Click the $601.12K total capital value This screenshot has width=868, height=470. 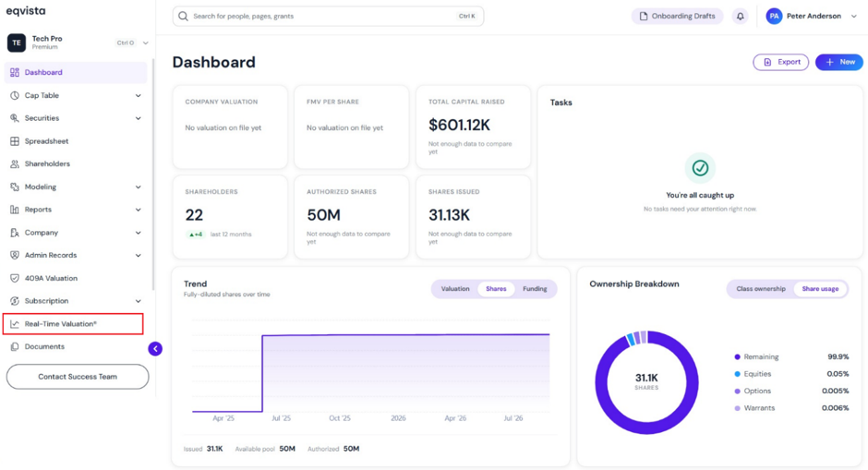[x=460, y=125]
